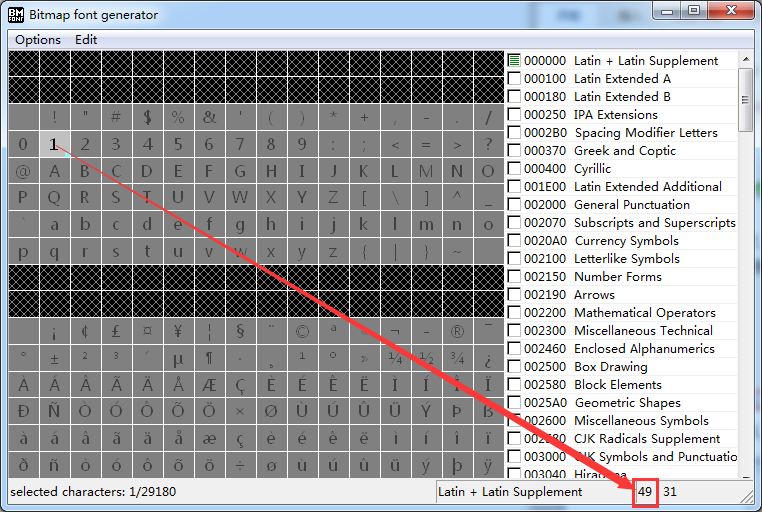Select the Block Elements row
The width and height of the screenshot is (762, 512).
point(622,384)
